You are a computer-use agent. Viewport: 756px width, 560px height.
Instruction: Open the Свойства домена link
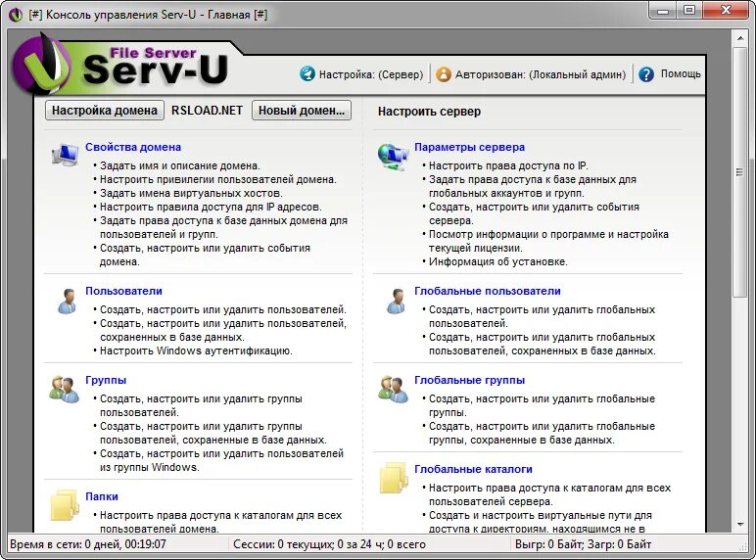133,147
